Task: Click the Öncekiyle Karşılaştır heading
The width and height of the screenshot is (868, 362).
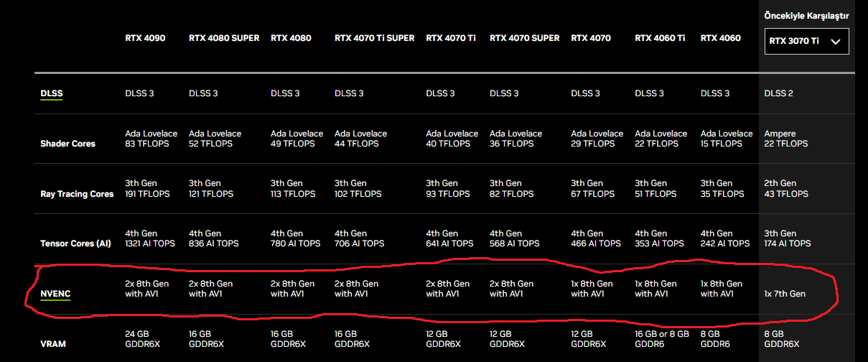Action: (x=806, y=16)
